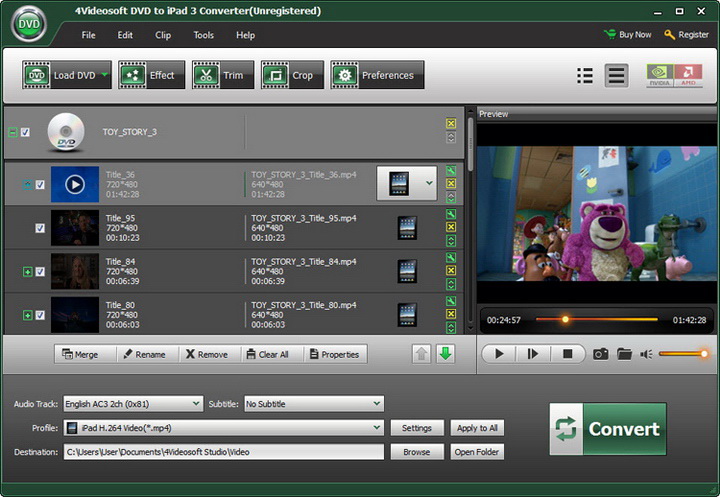Open Preferences from the toolbar
The image size is (720, 497).
tap(377, 75)
